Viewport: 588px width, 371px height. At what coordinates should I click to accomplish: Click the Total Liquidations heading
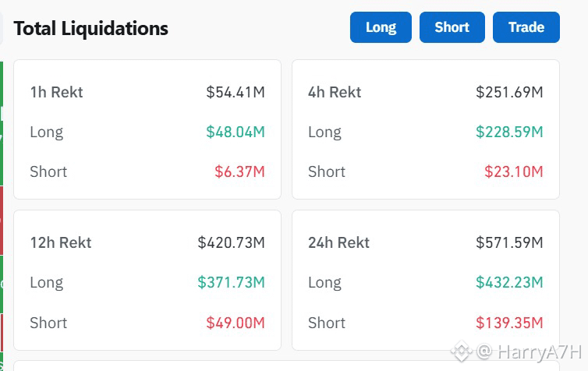coord(90,29)
